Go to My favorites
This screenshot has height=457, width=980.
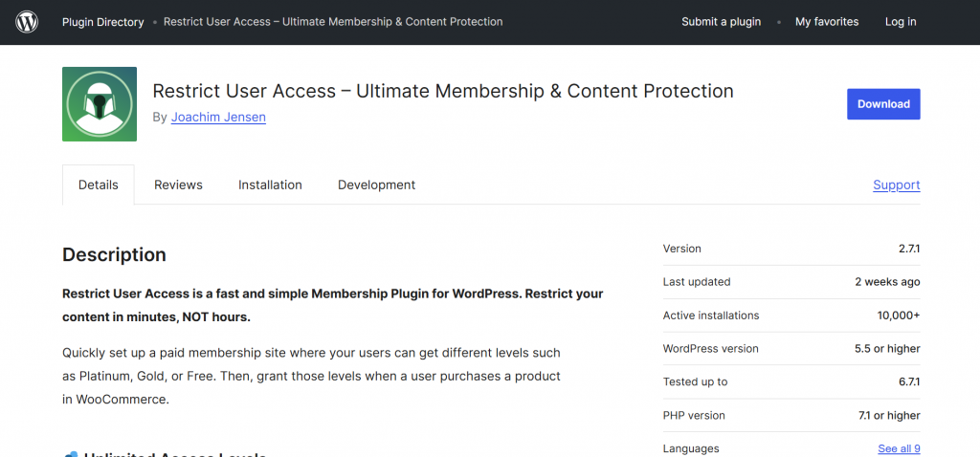827,22
